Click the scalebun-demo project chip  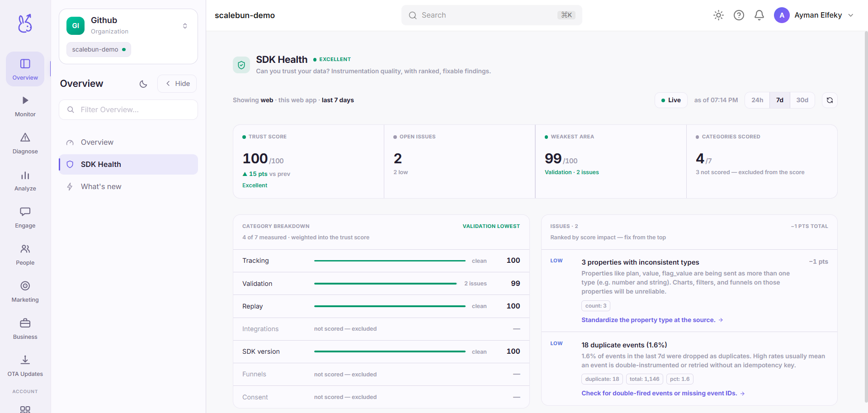(99, 49)
